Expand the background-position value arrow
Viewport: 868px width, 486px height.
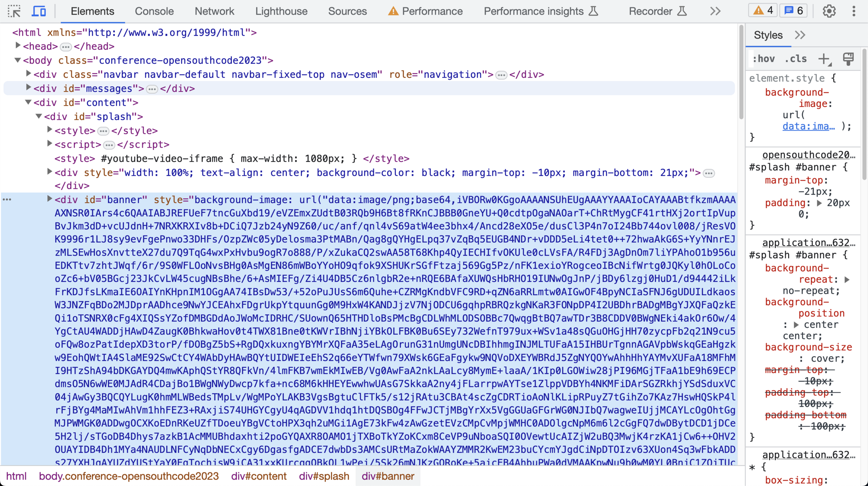coord(796,325)
